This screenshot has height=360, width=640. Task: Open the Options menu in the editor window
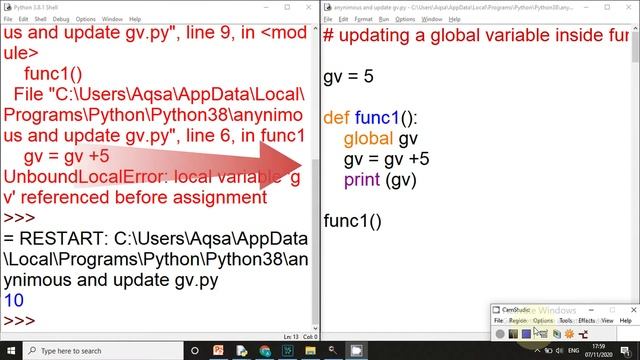point(405,19)
